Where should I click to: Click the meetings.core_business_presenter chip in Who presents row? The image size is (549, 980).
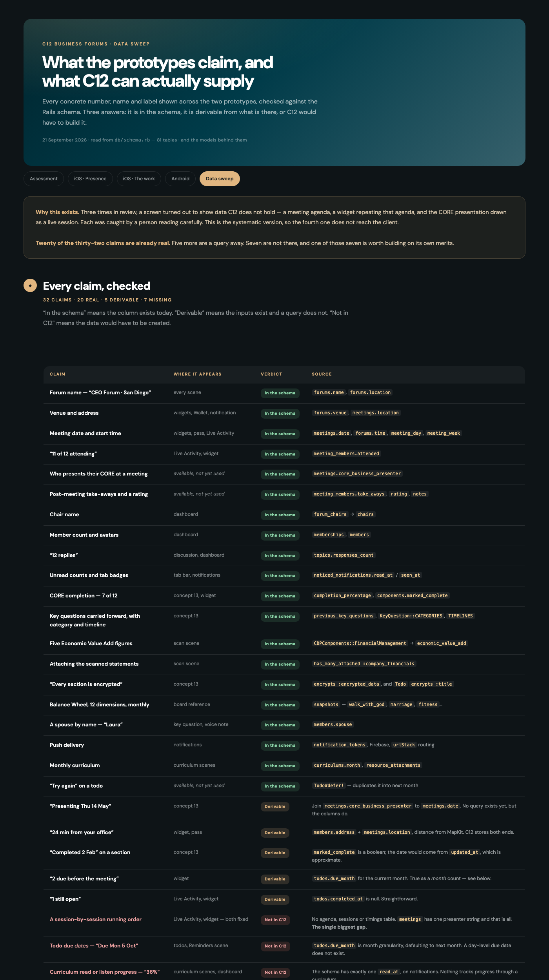coord(357,474)
